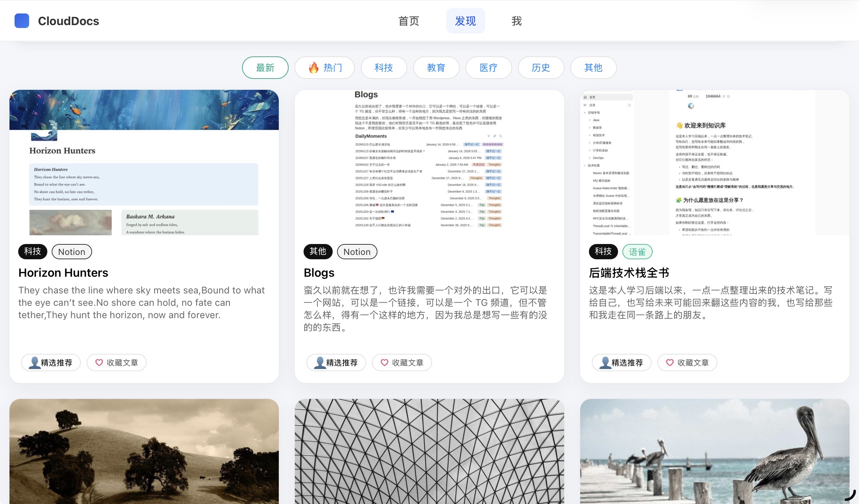Click avatar icon in Horizon Hunters 精选推荐
The image size is (859, 504).
click(x=35, y=363)
